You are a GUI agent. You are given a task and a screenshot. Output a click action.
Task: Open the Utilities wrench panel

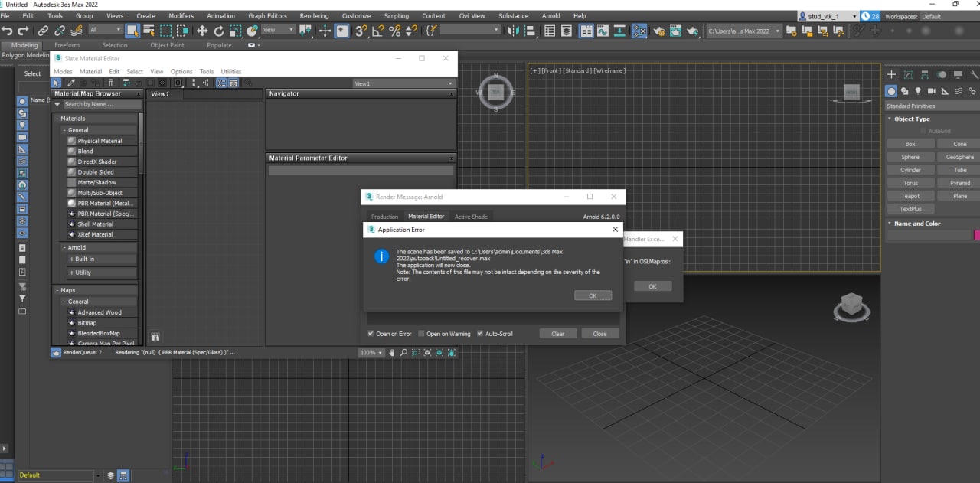pos(974,74)
